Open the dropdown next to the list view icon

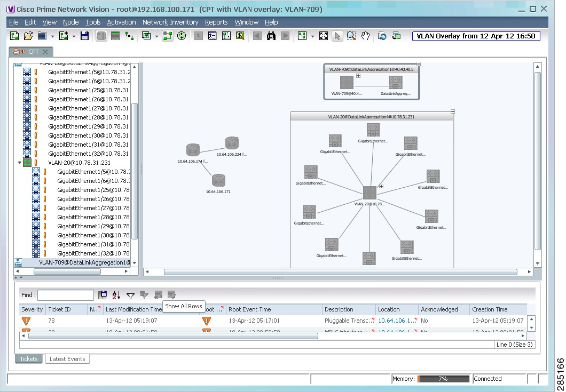coord(52,36)
